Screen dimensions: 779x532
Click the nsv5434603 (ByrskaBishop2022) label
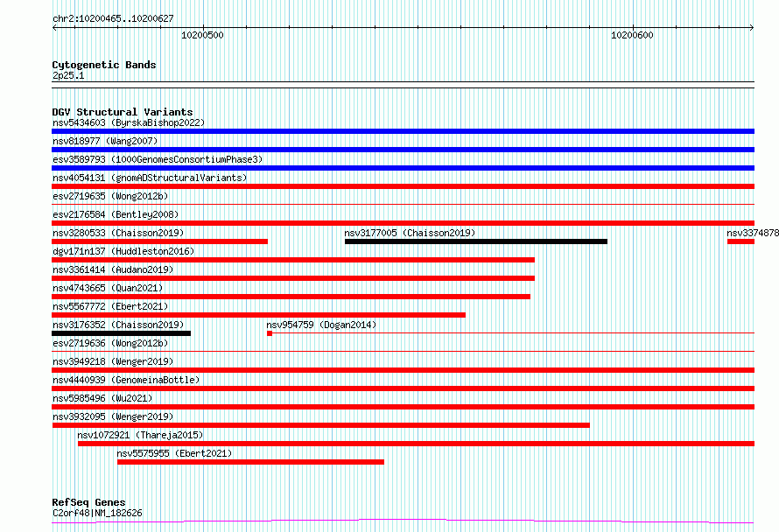pyautogui.click(x=129, y=122)
